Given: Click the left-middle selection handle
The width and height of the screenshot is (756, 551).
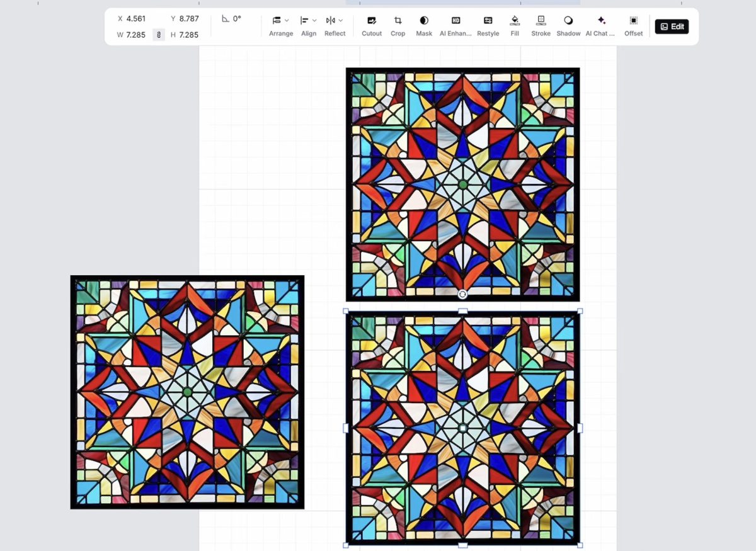Looking at the screenshot, I should tap(345, 428).
